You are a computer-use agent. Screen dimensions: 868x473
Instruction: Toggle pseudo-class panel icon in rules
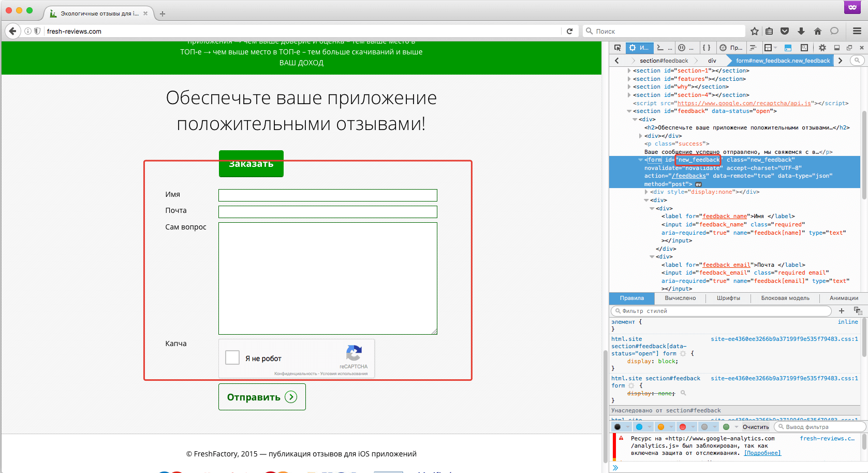pyautogui.click(x=858, y=311)
